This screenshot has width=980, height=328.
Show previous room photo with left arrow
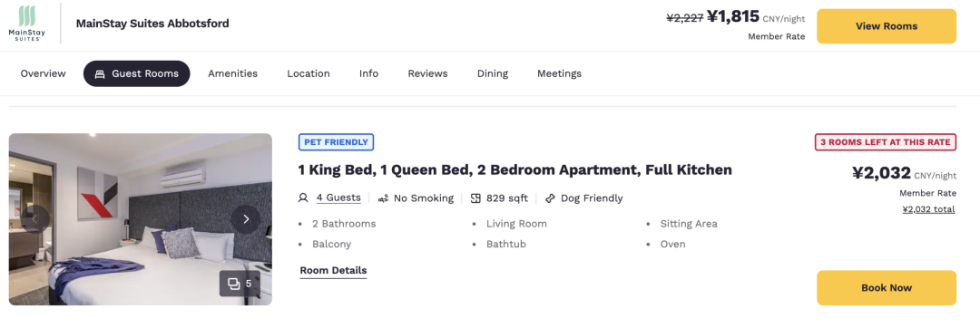35,219
